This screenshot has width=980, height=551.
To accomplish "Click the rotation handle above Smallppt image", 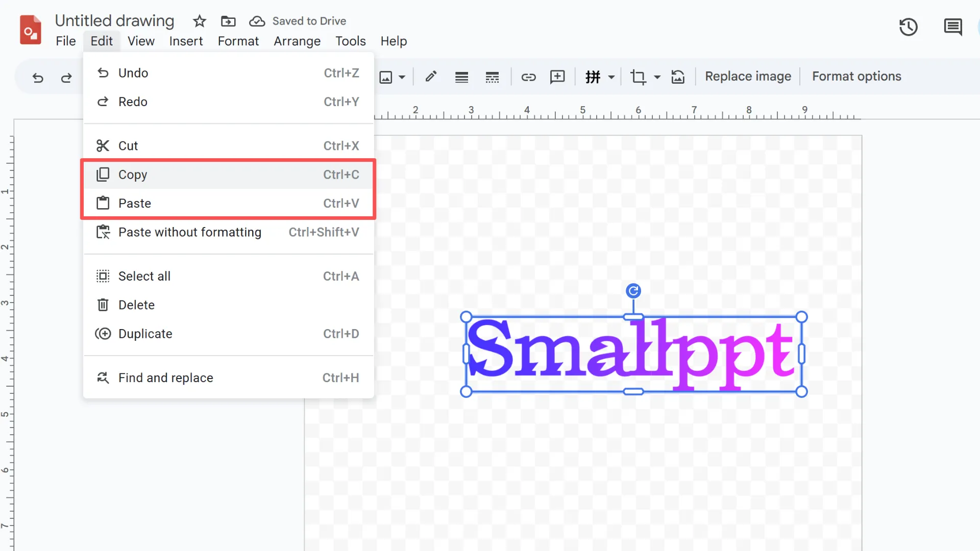I will click(633, 291).
